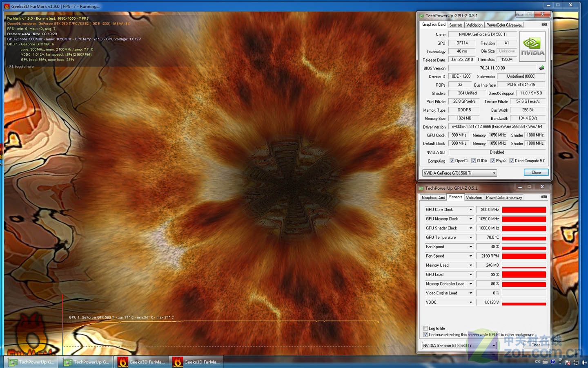Click the NVIDIA SLI Disabled field
588x368 pixels.
tap(497, 152)
